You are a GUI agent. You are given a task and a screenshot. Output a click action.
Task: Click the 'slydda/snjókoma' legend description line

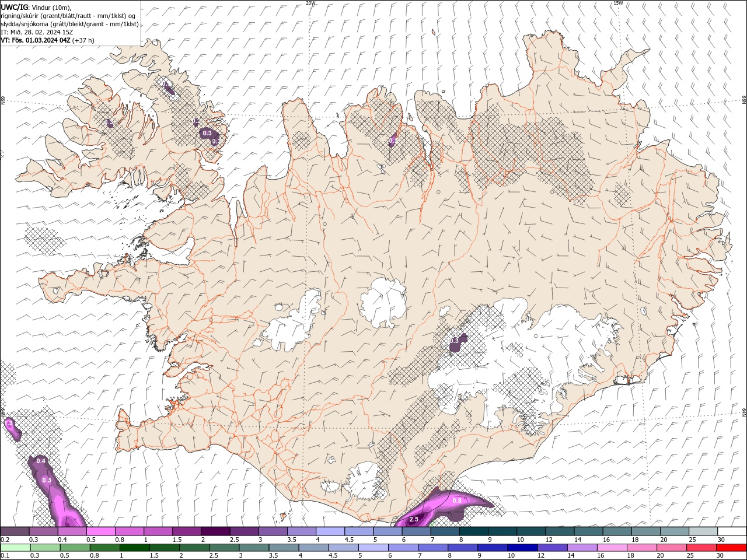click(70, 24)
